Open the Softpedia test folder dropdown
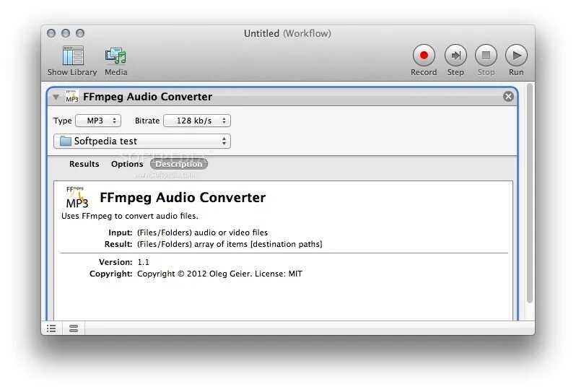 coord(142,141)
